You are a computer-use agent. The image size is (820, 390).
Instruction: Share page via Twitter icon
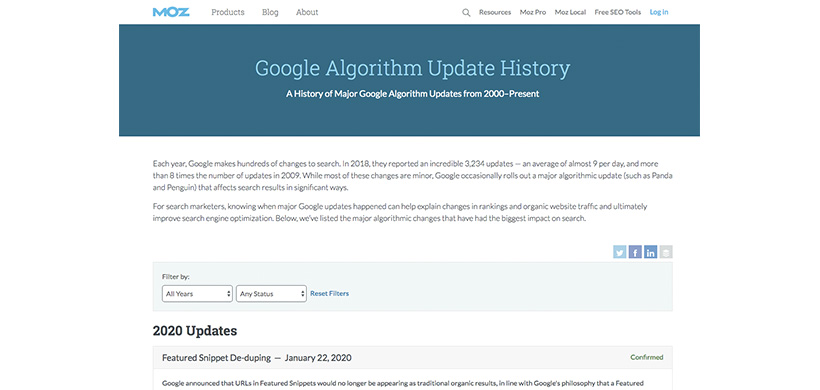pyautogui.click(x=620, y=252)
